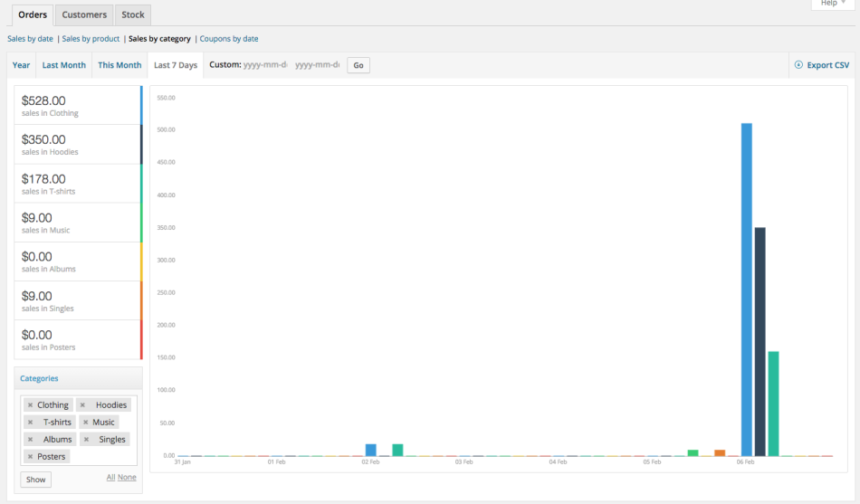860x504 pixels.
Task: Focus the custom start date field
Action: click(x=264, y=65)
